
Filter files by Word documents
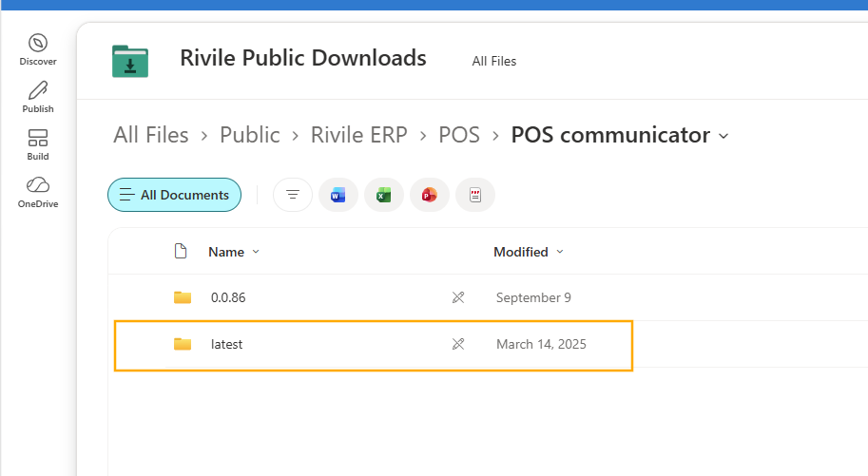(338, 195)
